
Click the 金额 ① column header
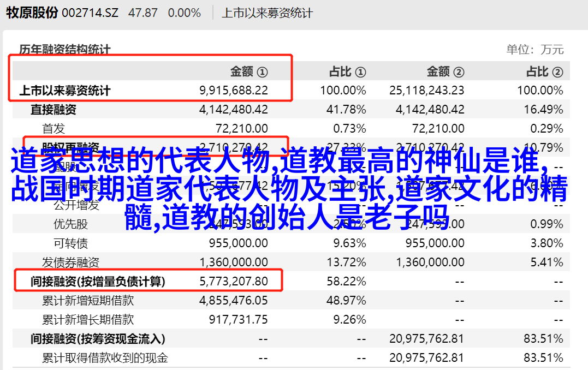249,71
